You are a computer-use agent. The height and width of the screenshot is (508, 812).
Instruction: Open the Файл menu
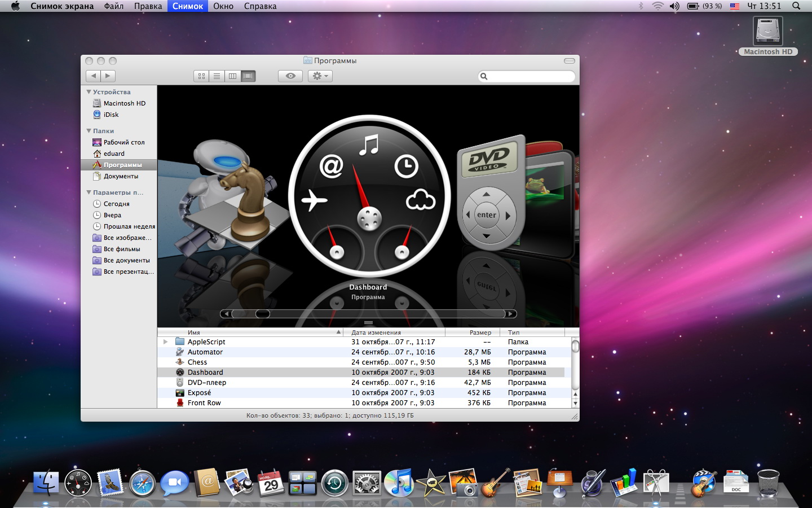tap(114, 6)
